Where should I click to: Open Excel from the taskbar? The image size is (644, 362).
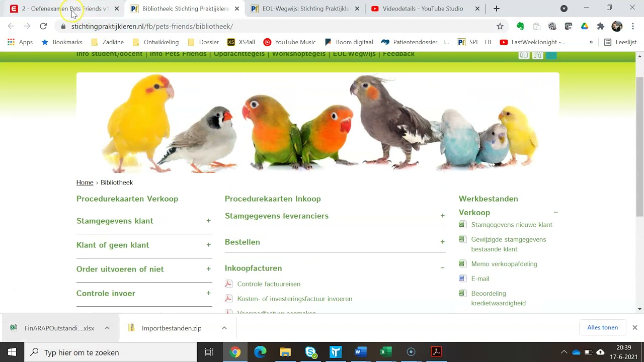click(x=386, y=352)
